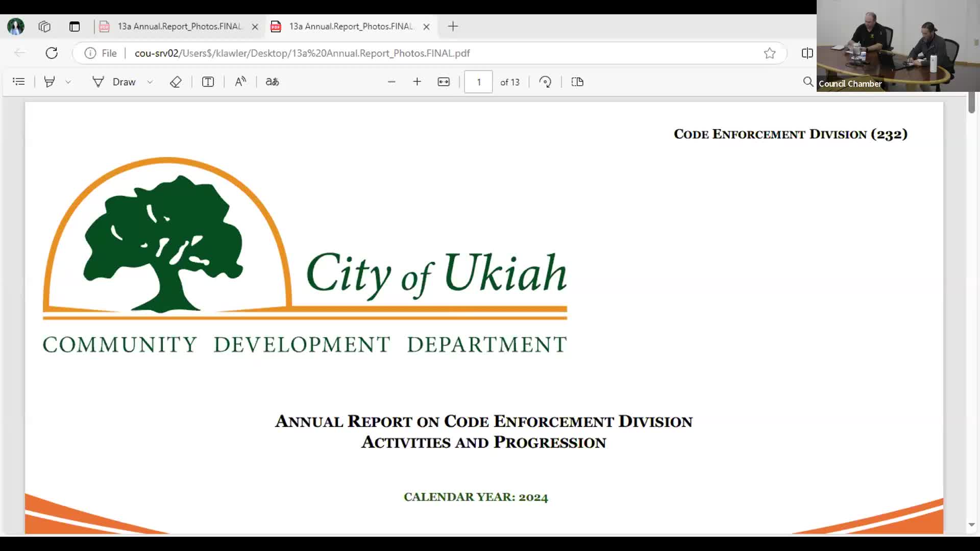Select the Erase tool

click(176, 82)
